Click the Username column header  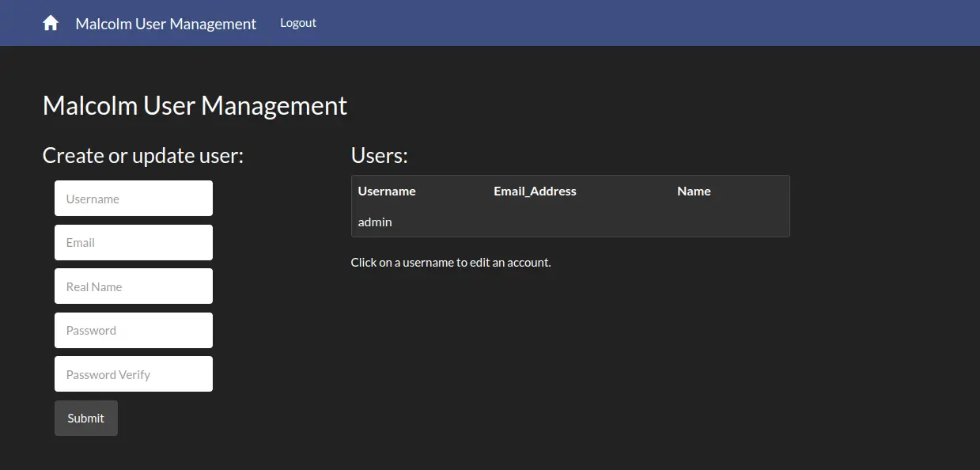387,191
